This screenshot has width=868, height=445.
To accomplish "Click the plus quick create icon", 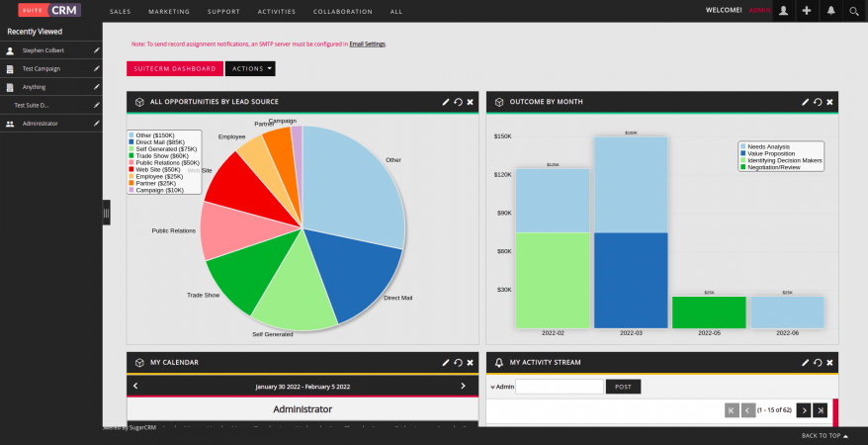I will [807, 11].
